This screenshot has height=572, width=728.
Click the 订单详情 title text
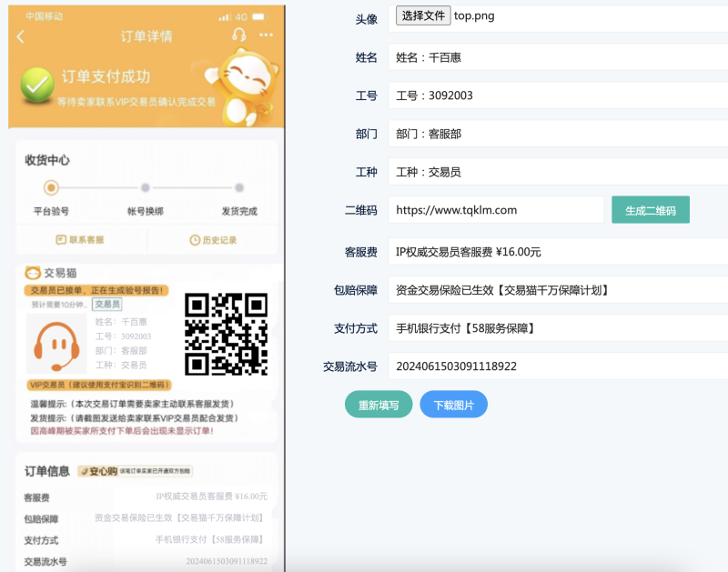point(147,36)
